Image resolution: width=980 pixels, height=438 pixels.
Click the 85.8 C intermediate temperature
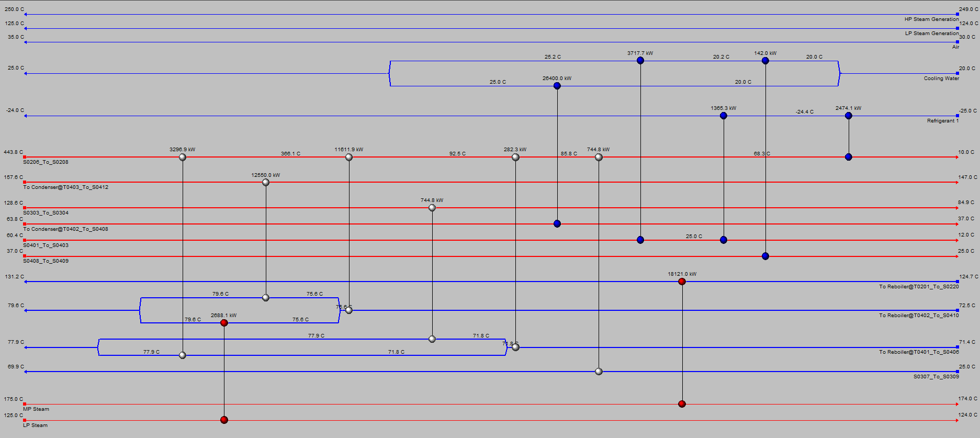[569, 154]
